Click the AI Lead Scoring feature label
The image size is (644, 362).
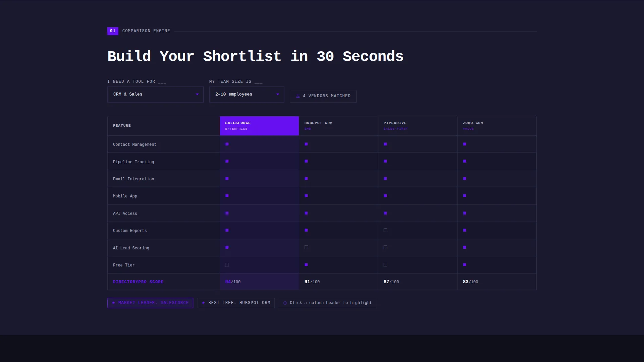pyautogui.click(x=131, y=248)
